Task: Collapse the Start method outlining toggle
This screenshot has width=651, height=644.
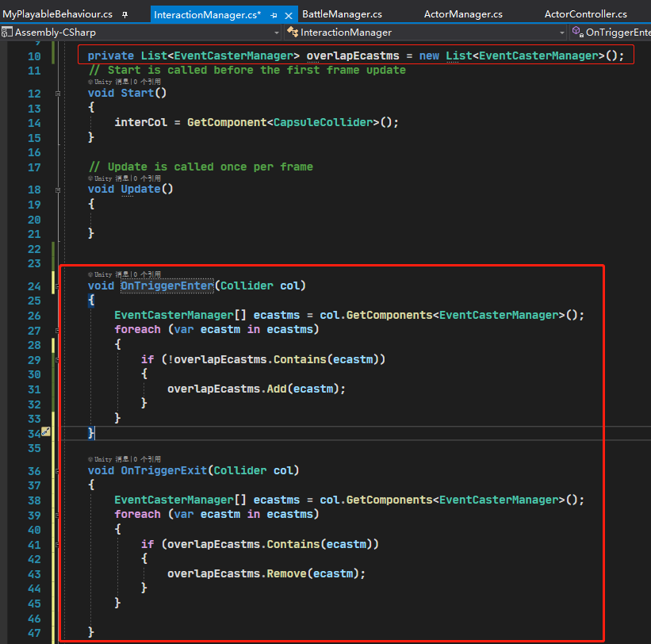Action: (58, 94)
